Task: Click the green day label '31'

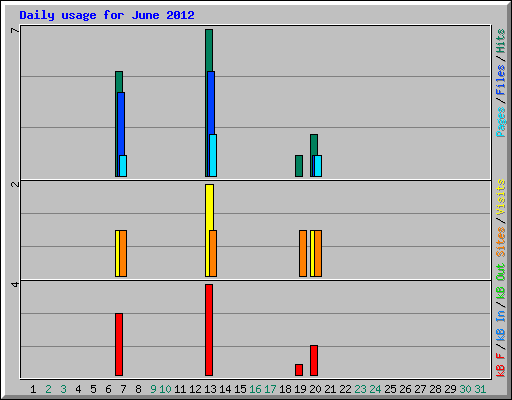Action: point(480,389)
